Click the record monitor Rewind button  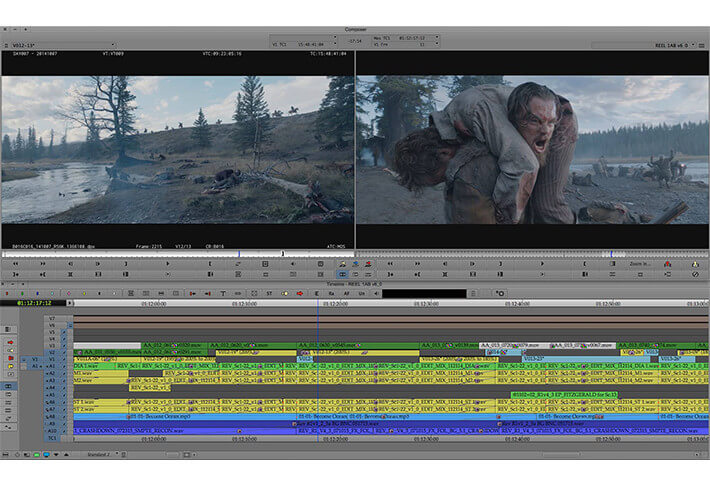pyautogui.click(x=390, y=264)
